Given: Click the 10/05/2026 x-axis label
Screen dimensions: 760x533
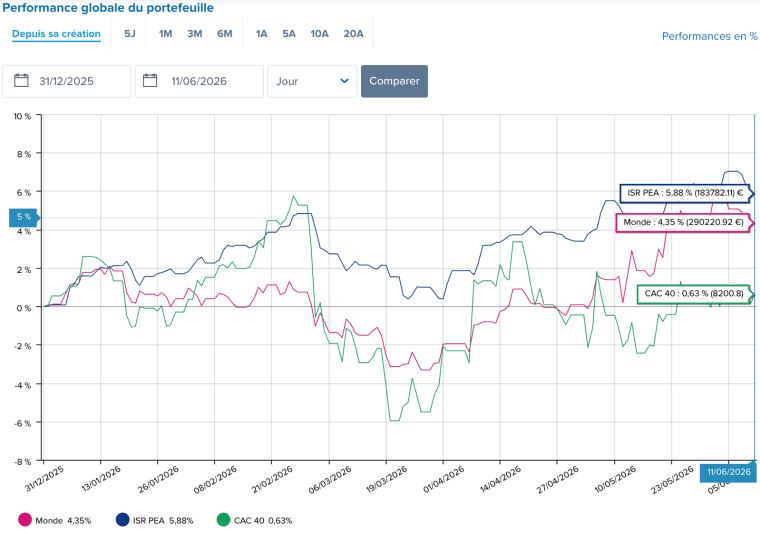Looking at the screenshot, I should point(615,479).
